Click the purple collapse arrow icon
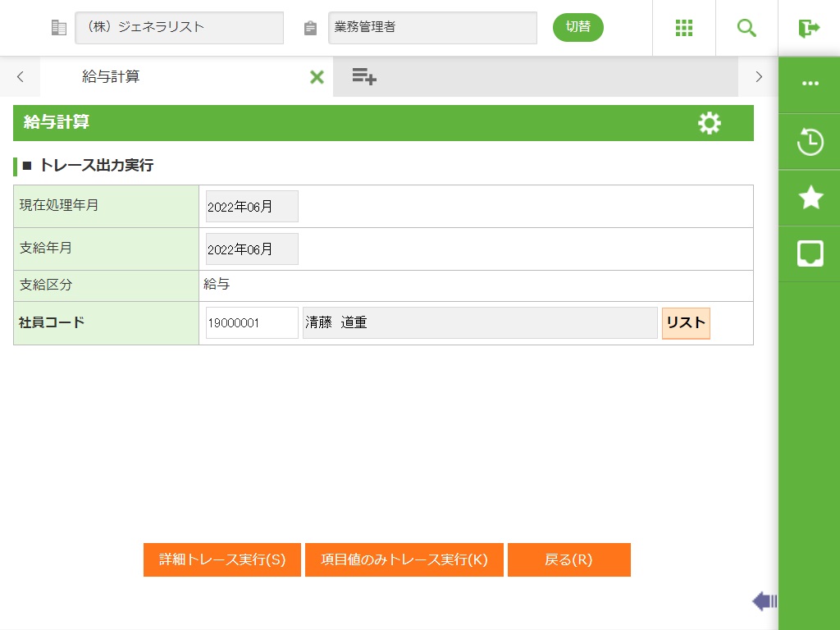This screenshot has width=840, height=630. pyautogui.click(x=764, y=601)
